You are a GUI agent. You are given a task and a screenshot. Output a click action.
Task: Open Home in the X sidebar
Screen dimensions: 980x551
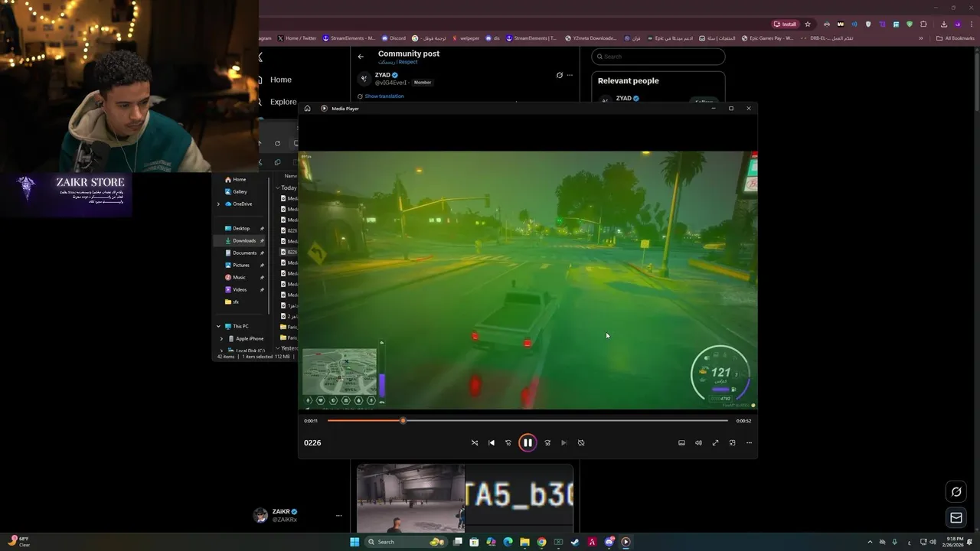(x=281, y=80)
